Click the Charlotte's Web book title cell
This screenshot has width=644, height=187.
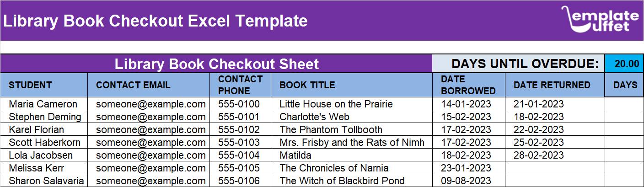352,117
